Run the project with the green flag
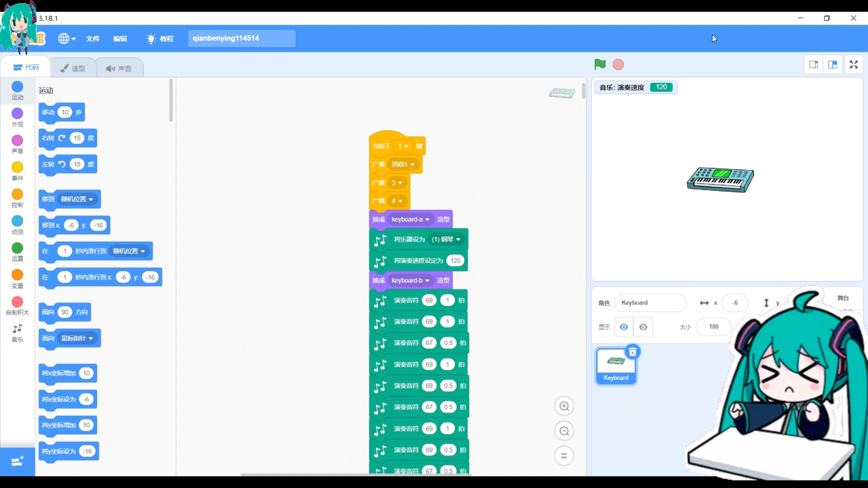868x488 pixels. [600, 64]
